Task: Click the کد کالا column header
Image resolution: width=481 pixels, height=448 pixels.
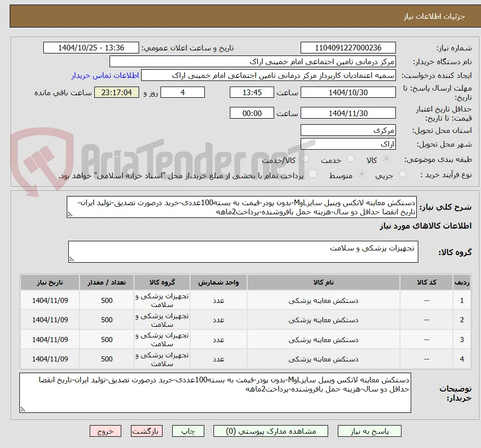Action: click(x=426, y=282)
